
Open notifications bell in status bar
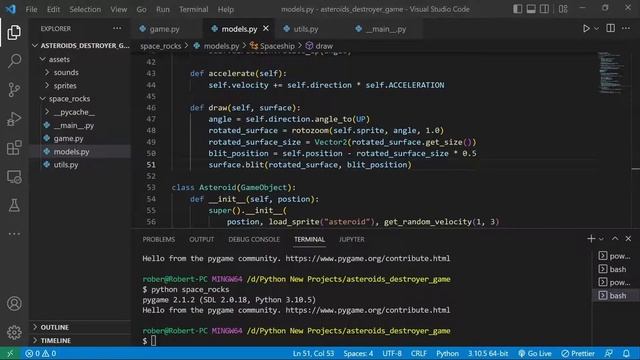(x=626, y=353)
